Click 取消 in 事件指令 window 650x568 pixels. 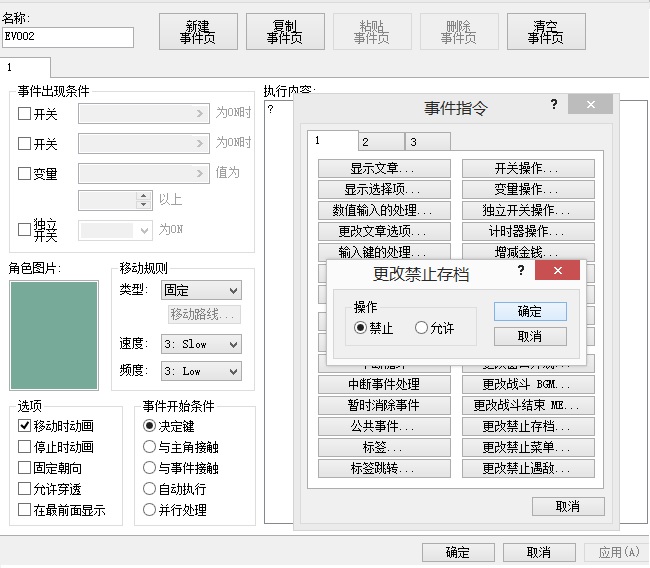(x=568, y=506)
